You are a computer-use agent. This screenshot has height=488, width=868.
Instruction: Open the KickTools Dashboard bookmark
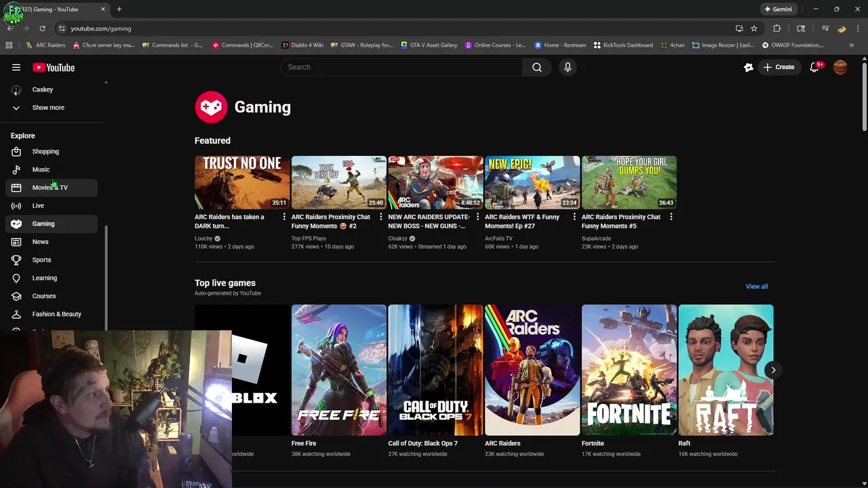[x=623, y=45]
